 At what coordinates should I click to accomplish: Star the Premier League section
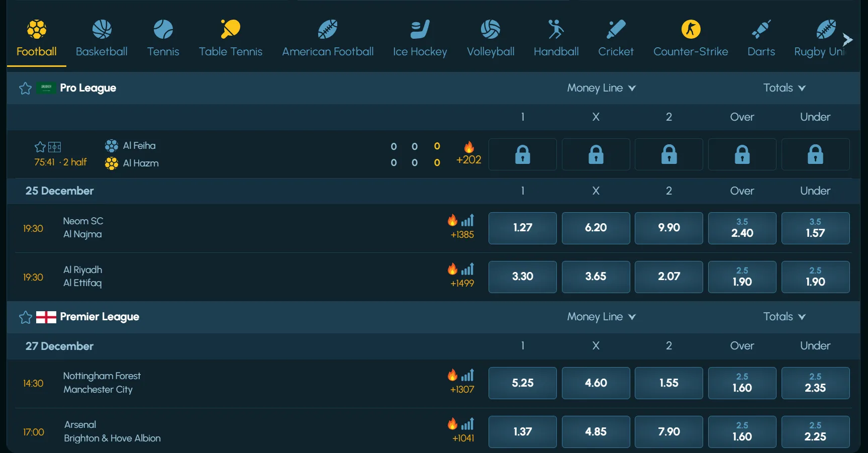click(25, 317)
